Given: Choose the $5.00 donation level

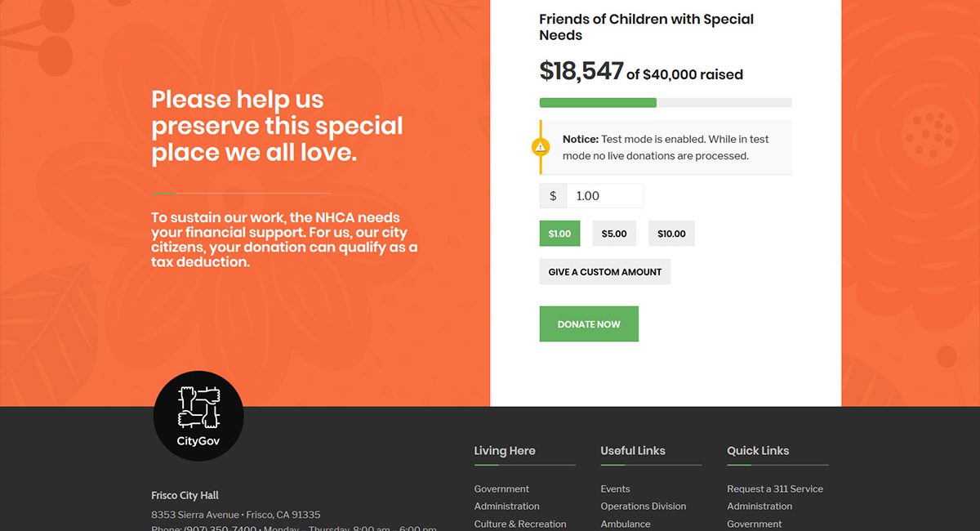Looking at the screenshot, I should click(614, 234).
